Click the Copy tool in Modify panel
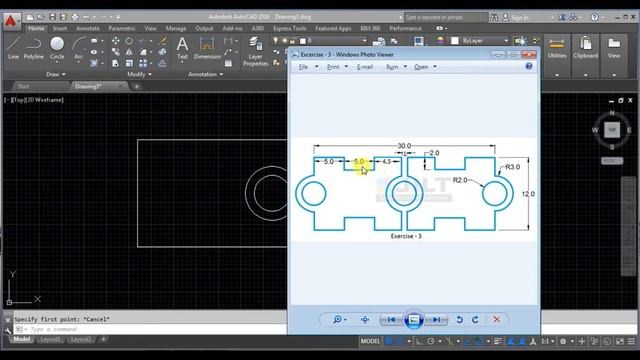The width and height of the screenshot is (640, 360). coord(116,52)
